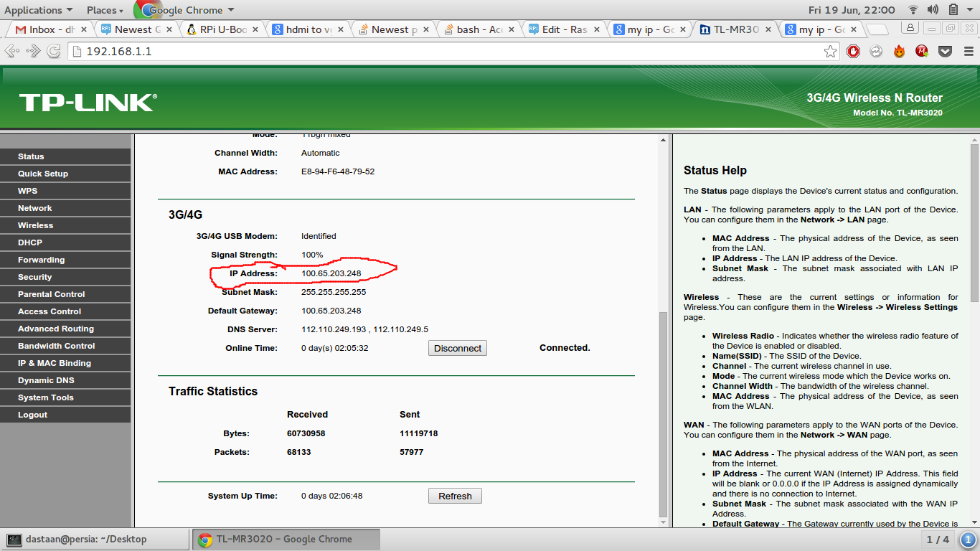Click Logout in the sidebar
980x551 pixels.
click(65, 415)
